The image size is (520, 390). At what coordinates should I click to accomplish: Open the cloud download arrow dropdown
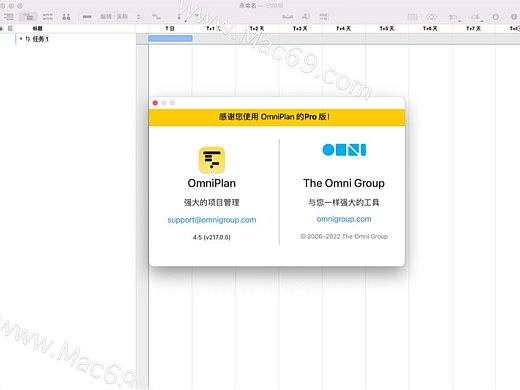477,17
